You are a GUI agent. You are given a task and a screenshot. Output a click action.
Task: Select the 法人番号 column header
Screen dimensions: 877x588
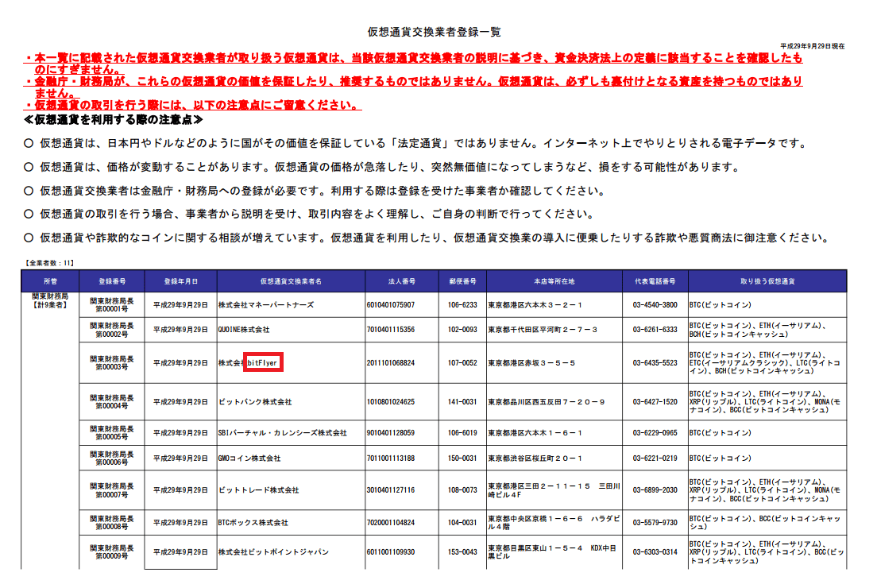(403, 281)
